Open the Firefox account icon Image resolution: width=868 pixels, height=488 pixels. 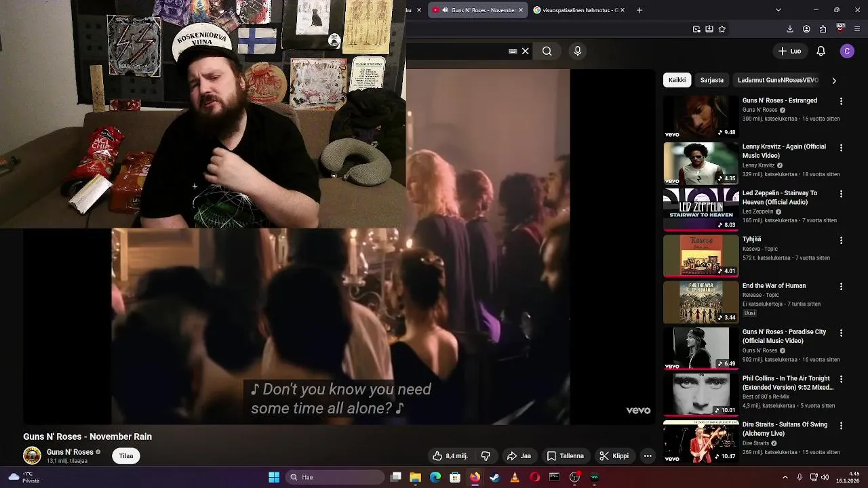(x=806, y=29)
